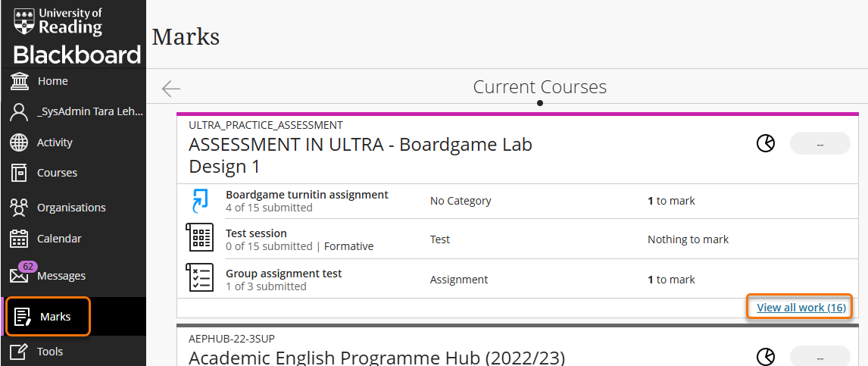Image resolution: width=868 pixels, height=366 pixels.
Task: Open Group assignment test entry
Action: tap(284, 274)
